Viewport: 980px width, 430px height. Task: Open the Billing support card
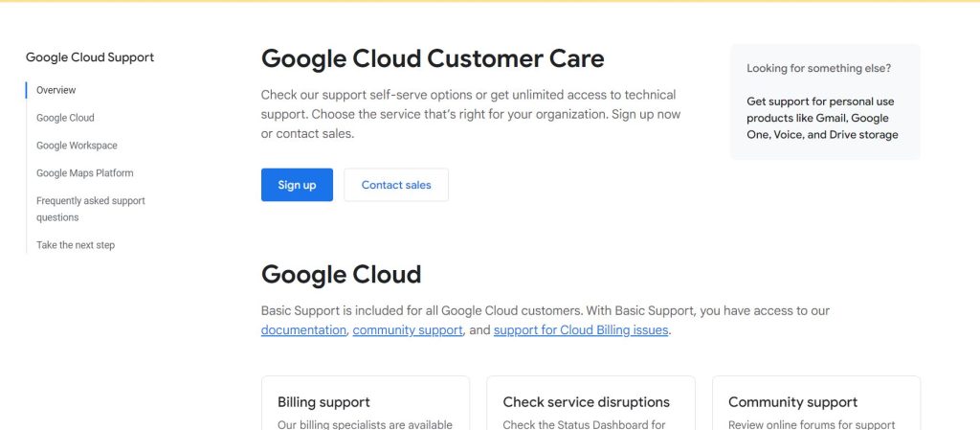(365, 403)
